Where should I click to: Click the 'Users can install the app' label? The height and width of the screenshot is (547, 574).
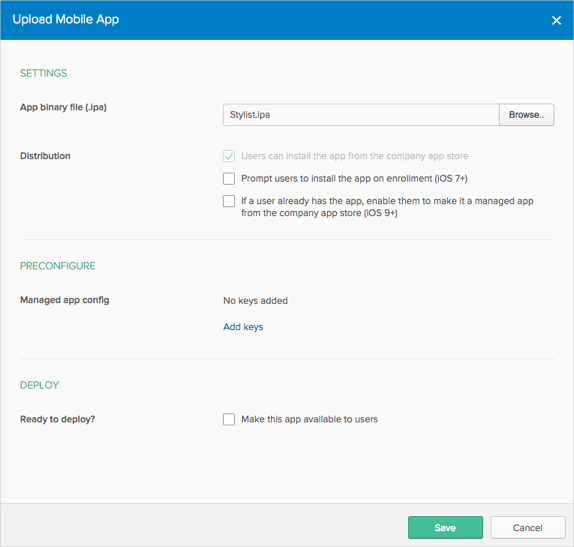click(x=354, y=156)
